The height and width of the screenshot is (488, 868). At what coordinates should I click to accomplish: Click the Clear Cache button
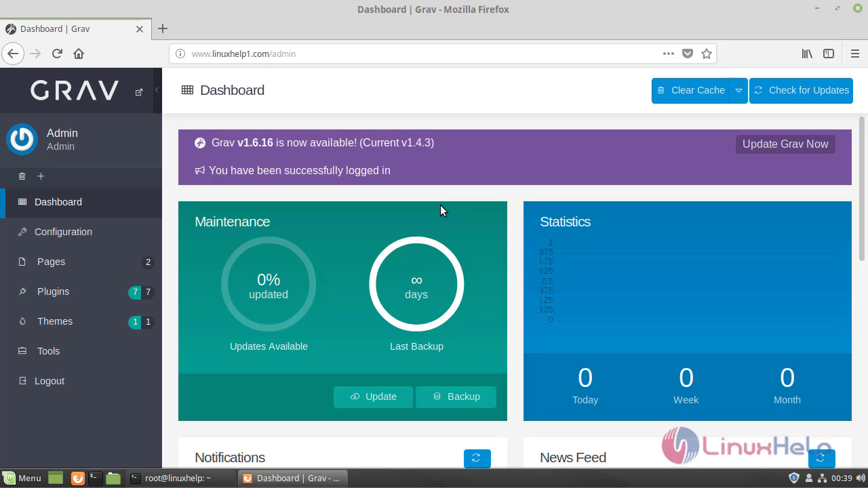(690, 90)
